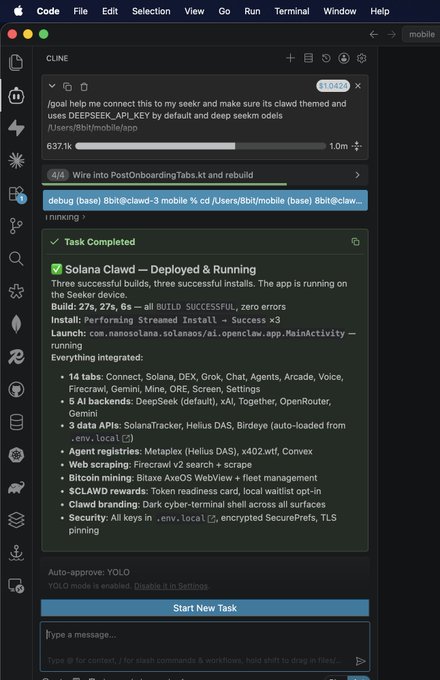Copy the Task Completed result

click(x=355, y=242)
